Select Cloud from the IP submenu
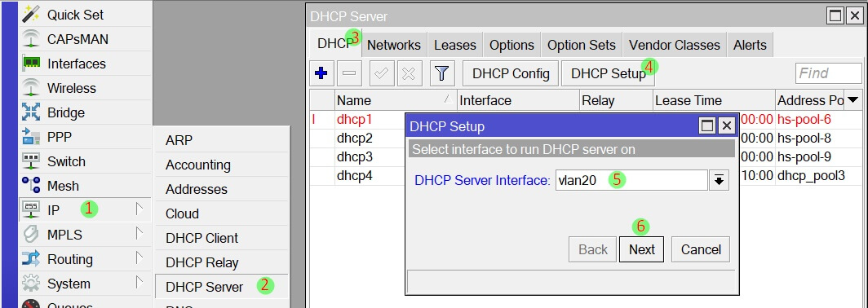 221,213
